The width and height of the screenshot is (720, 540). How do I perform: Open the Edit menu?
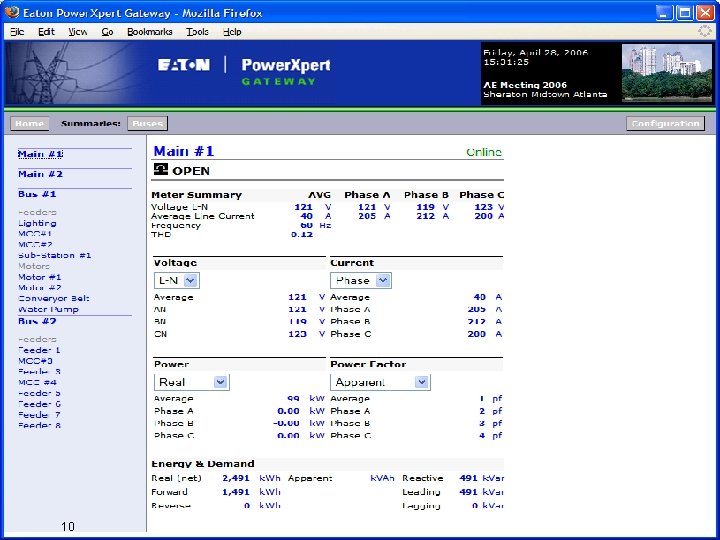pos(46,32)
